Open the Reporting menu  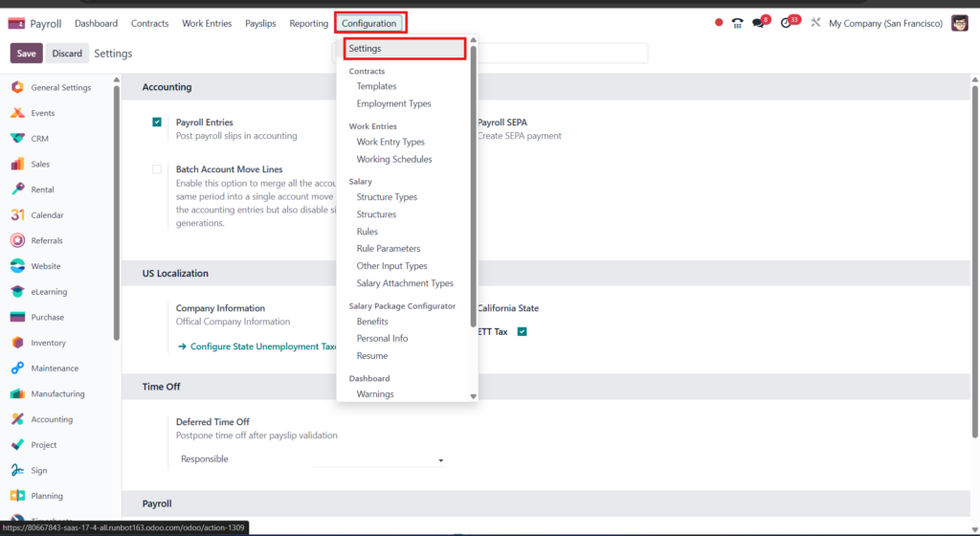coord(309,23)
